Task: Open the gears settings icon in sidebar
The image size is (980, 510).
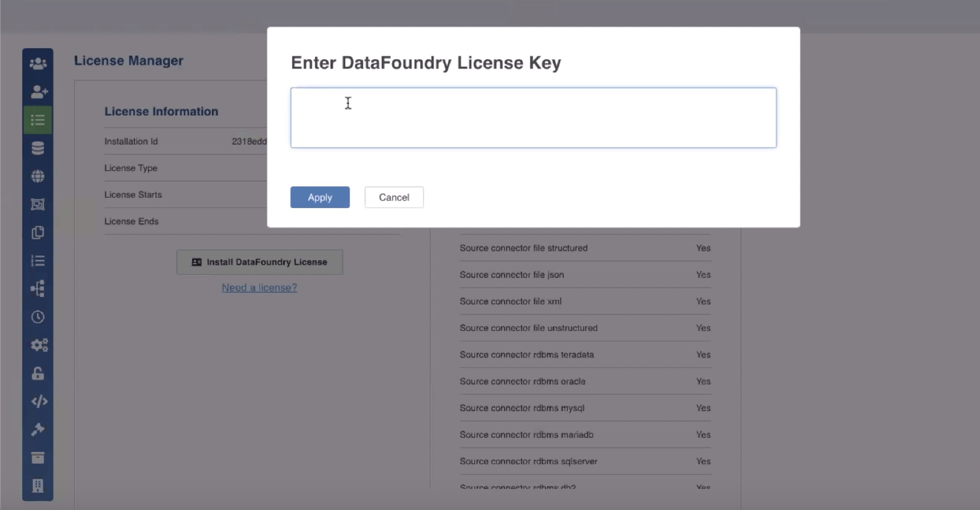Action: click(39, 345)
